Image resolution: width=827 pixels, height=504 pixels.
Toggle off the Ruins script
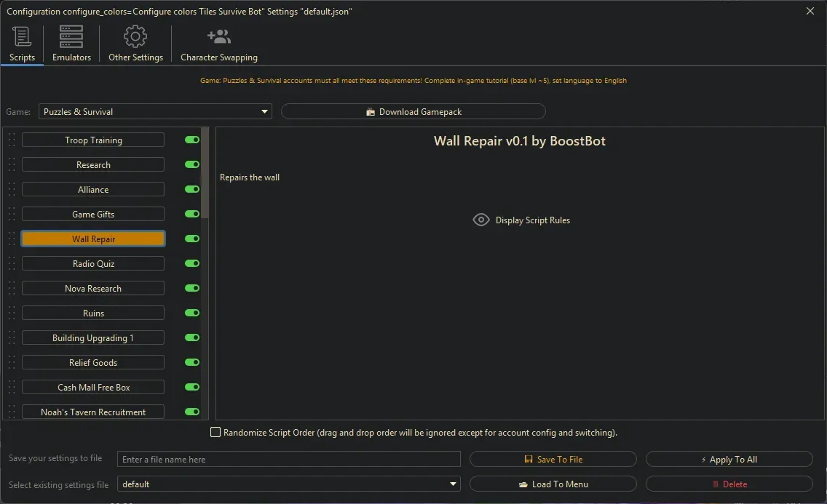(x=192, y=313)
